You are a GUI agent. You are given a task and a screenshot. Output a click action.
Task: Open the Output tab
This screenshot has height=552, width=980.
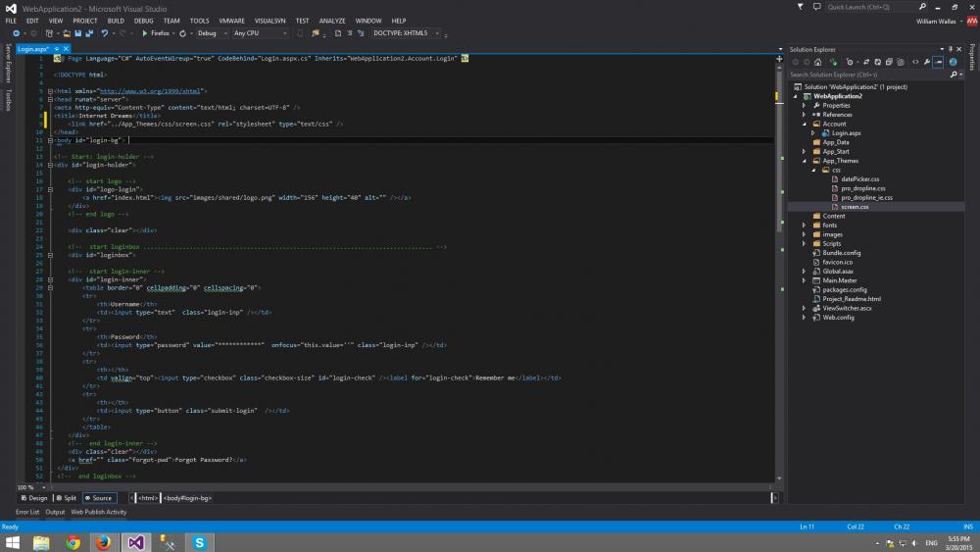pyautogui.click(x=55, y=512)
